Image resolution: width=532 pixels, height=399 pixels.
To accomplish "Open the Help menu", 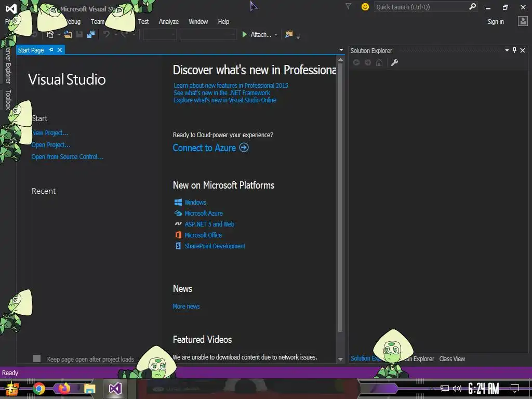I will [x=223, y=21].
